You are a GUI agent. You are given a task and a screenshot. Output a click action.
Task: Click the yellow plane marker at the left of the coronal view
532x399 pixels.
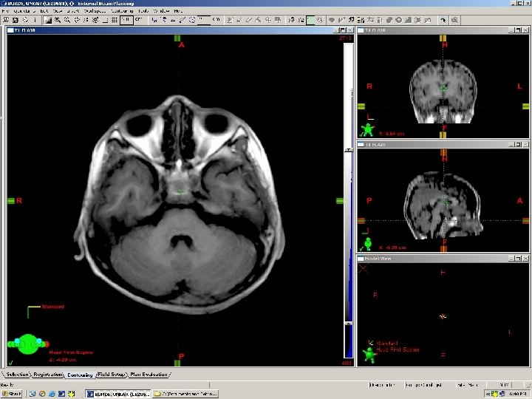pyautogui.click(x=361, y=106)
